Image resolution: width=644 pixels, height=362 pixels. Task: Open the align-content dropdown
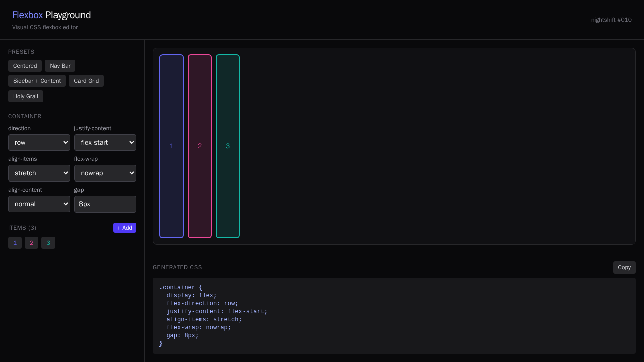point(39,204)
